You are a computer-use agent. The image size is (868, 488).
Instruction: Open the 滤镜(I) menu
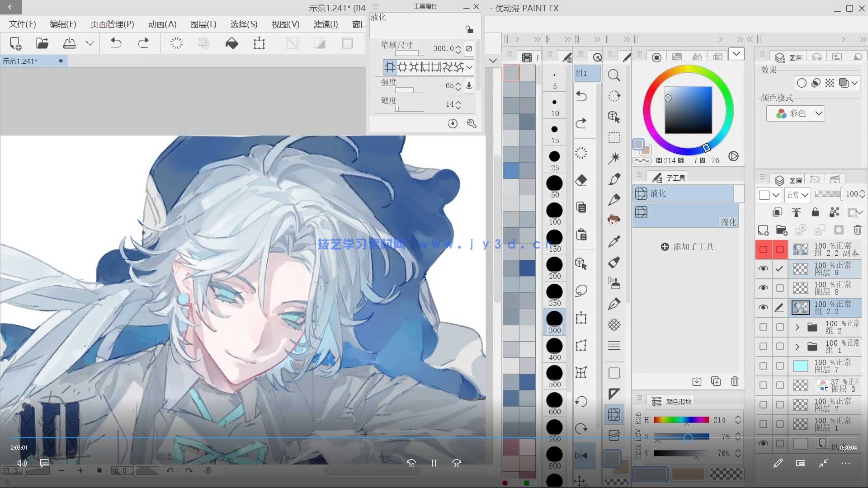click(325, 24)
